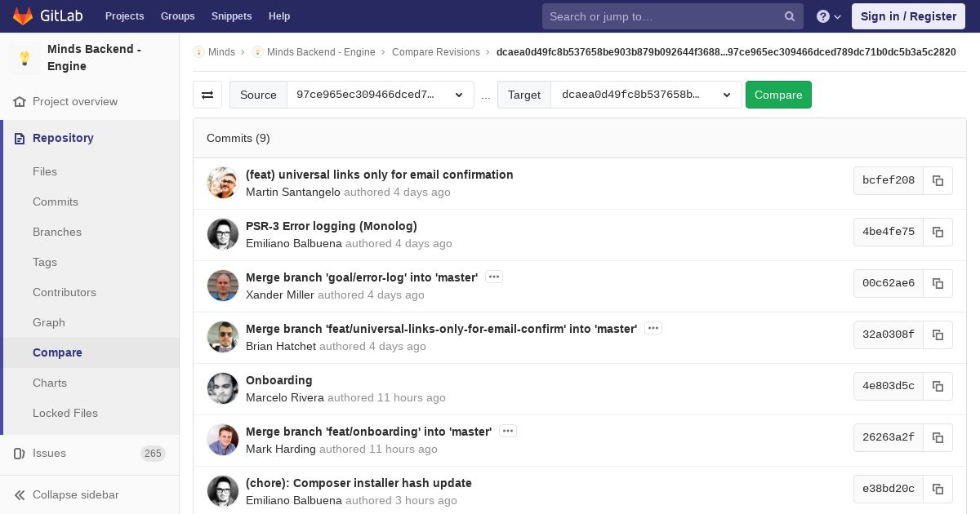Swap source and target revisions icon
The height and width of the screenshot is (514, 980).
207,95
